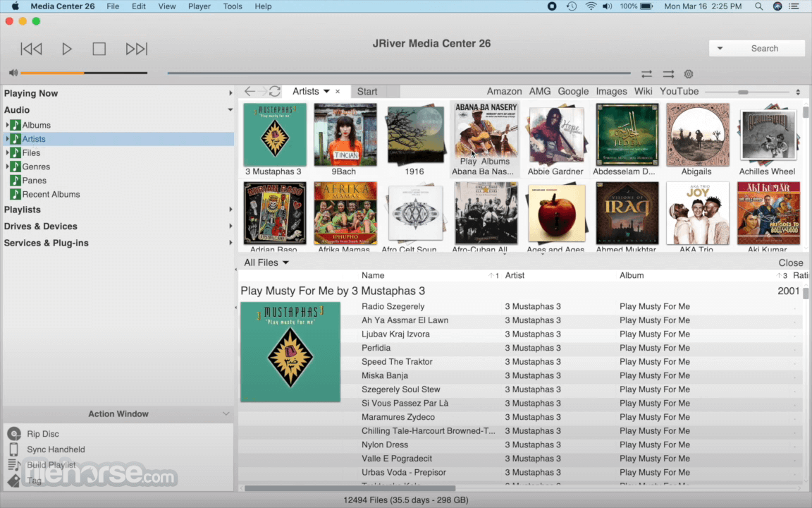
Task: Expand the Playlists section
Action: coord(230,210)
